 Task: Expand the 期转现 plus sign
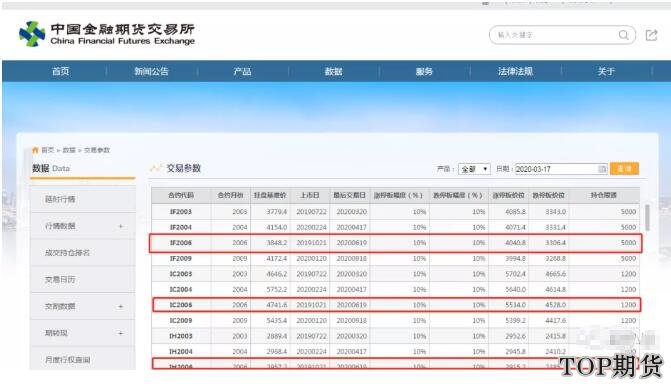coord(121,333)
